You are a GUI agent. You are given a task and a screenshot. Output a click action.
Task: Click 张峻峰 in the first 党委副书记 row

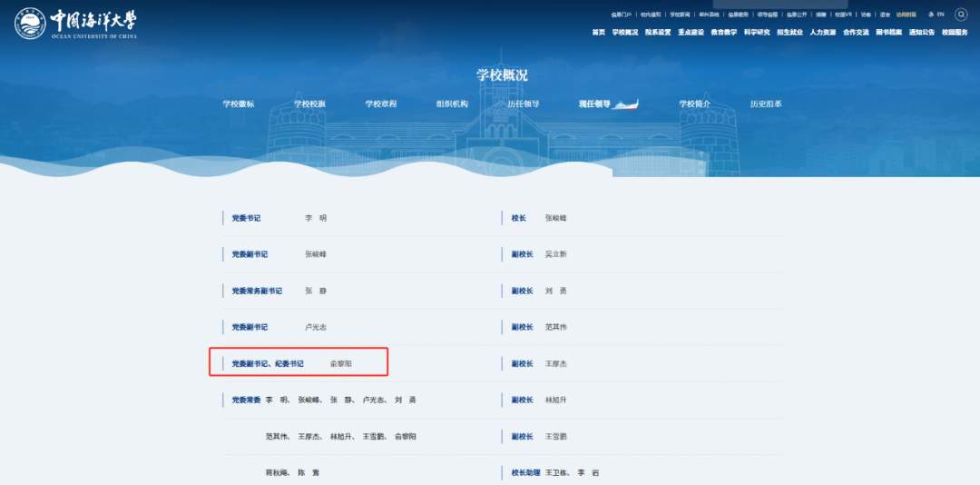[x=316, y=254]
